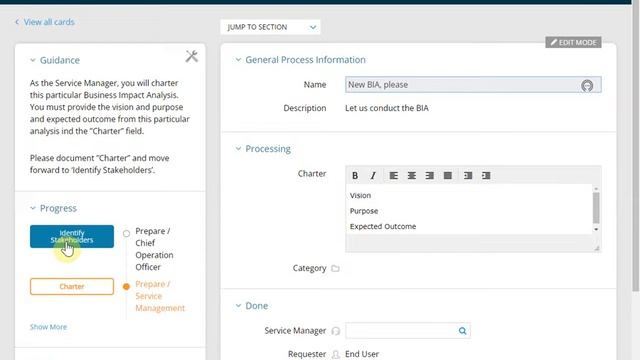Toggle bold in Charter editor
This screenshot has height=360, width=640.
point(355,176)
